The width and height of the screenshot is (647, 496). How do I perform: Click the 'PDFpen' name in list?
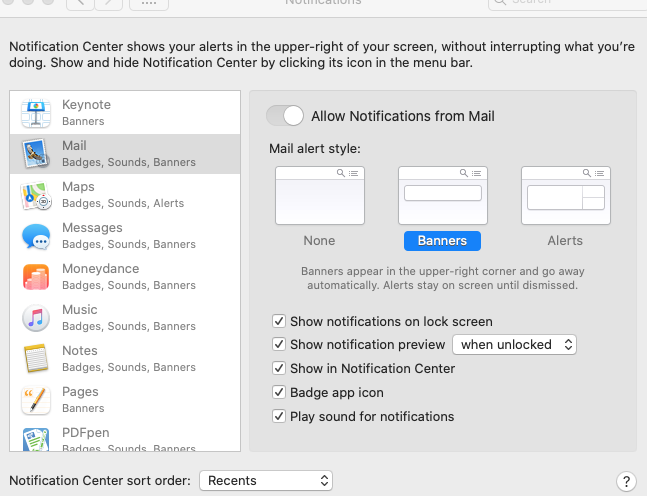tap(86, 432)
